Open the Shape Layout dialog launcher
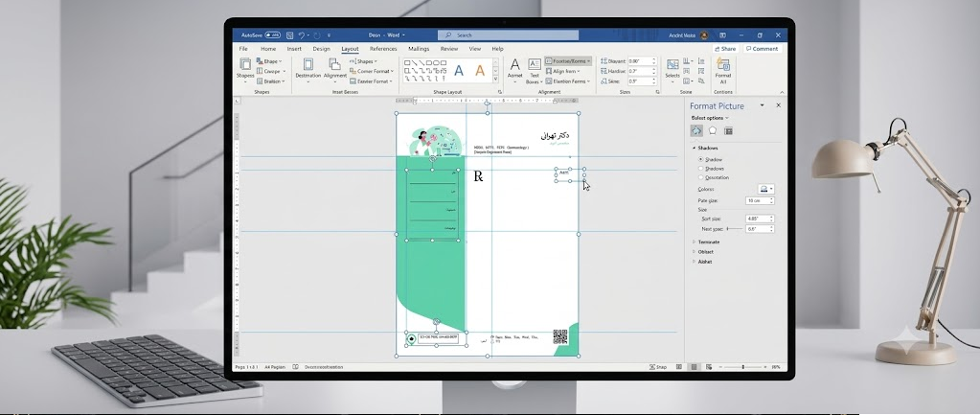The height and width of the screenshot is (415, 980). pyautogui.click(x=499, y=92)
